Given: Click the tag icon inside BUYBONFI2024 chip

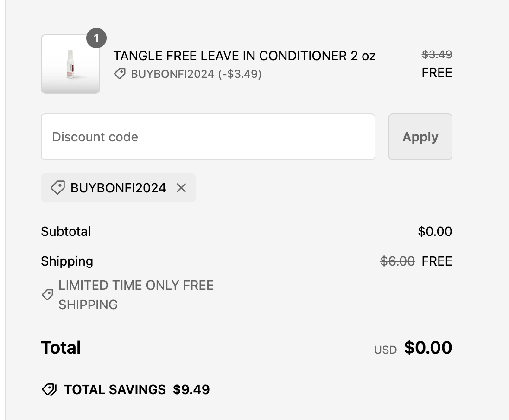Looking at the screenshot, I should coord(57,188).
